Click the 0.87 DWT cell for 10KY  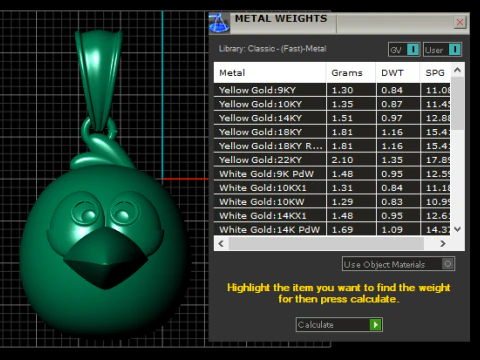coord(398,104)
